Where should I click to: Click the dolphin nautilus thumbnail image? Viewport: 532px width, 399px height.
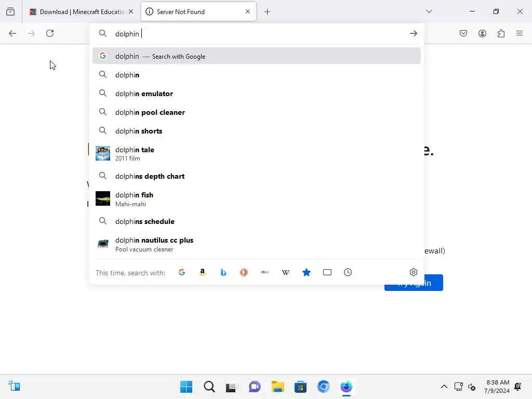pos(103,244)
